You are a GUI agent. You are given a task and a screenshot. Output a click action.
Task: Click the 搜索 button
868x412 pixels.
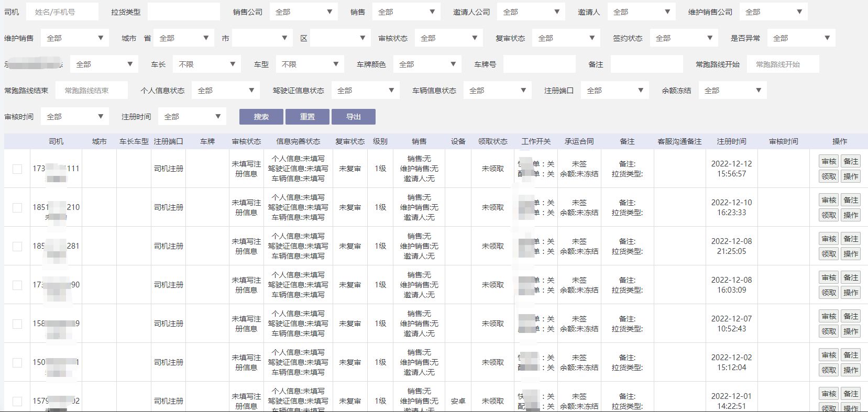coord(261,117)
